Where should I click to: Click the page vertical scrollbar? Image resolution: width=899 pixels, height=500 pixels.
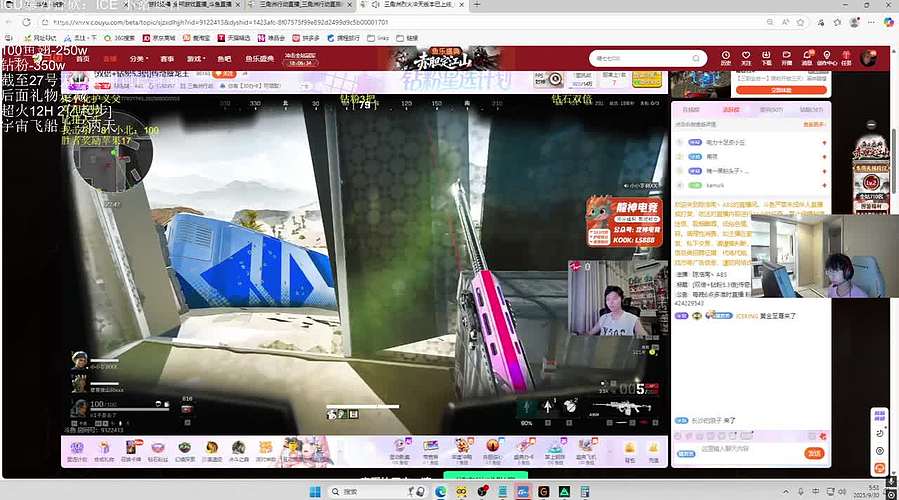(x=893, y=161)
